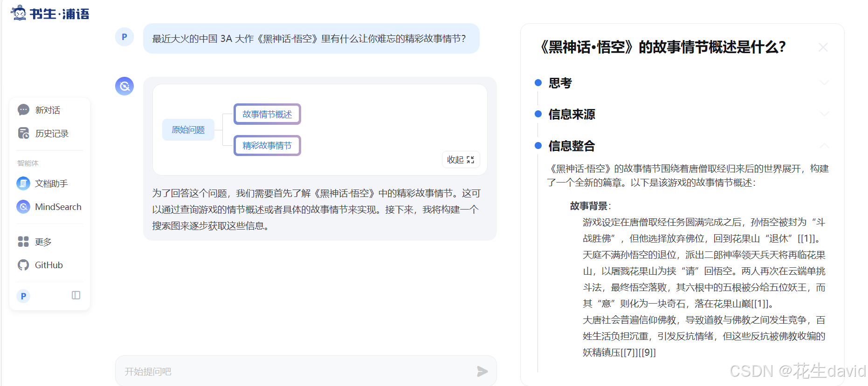
Task: Click the GitHub octocat icon
Action: (23, 265)
